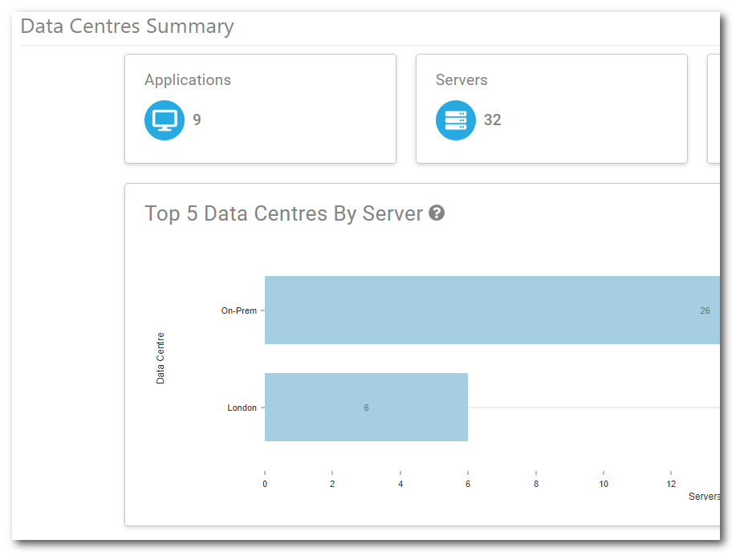Click the Applications card heading
This screenshot has width=740, height=560.
click(x=188, y=80)
